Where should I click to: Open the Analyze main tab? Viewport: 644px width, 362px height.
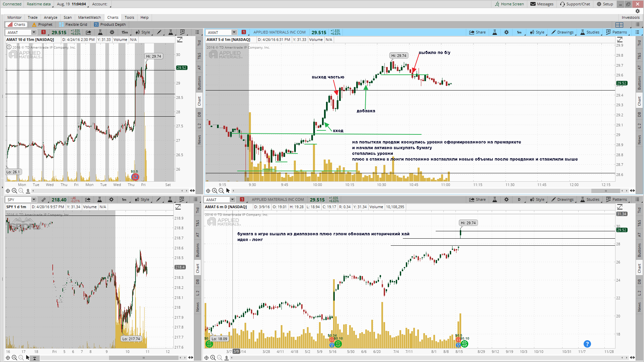[x=51, y=17]
